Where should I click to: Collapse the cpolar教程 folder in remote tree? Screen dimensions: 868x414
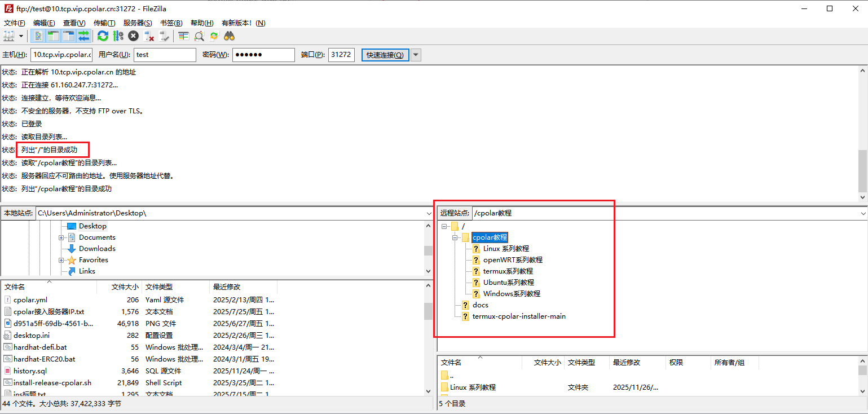[x=455, y=237]
